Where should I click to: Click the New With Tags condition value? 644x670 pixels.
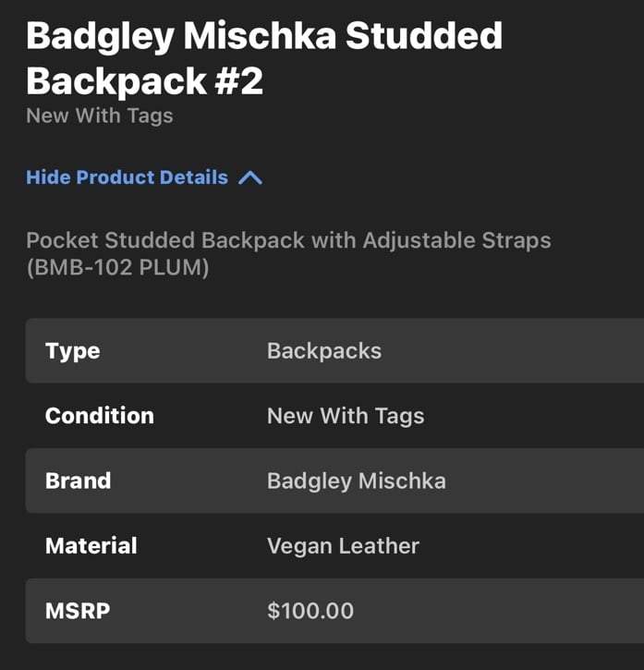(346, 416)
